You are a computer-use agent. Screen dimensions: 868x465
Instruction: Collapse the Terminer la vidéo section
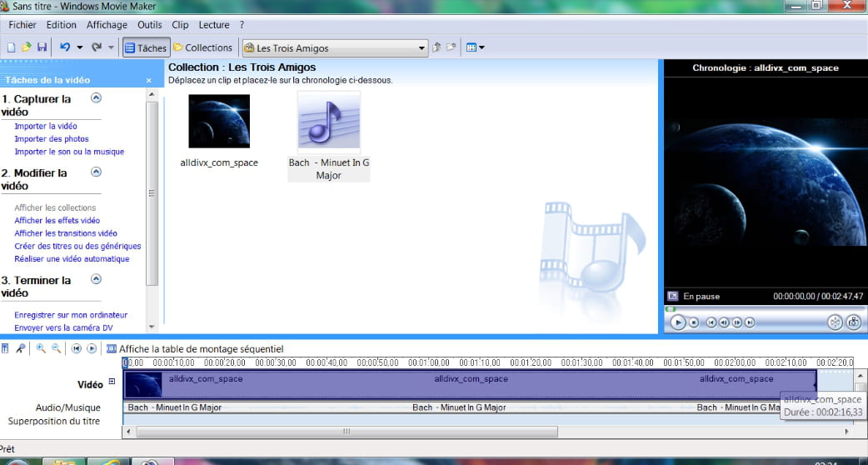point(96,279)
